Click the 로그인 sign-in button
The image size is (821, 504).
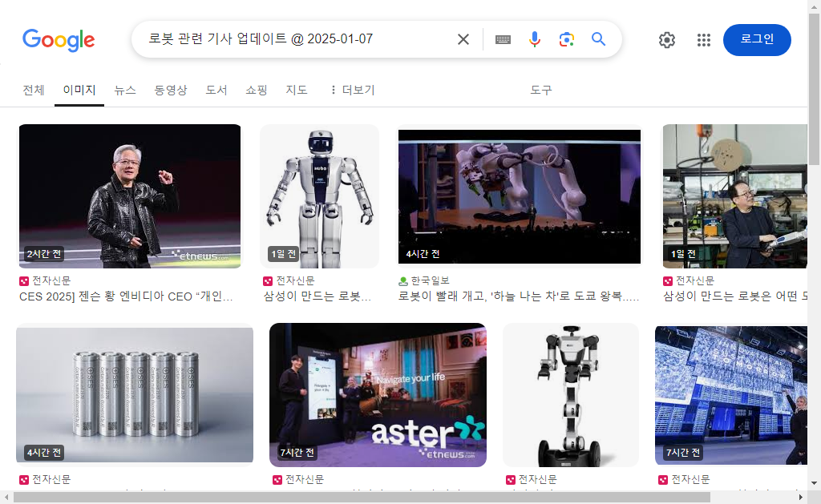click(757, 40)
